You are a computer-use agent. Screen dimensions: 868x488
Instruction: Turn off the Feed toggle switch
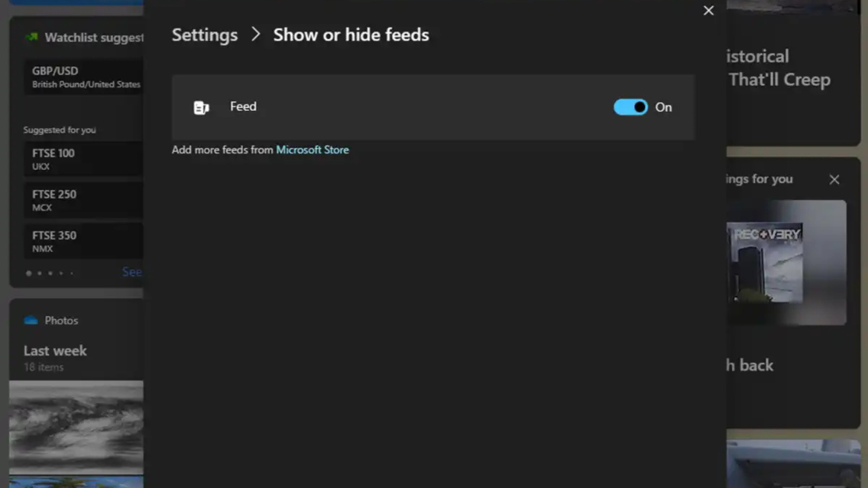coord(630,107)
